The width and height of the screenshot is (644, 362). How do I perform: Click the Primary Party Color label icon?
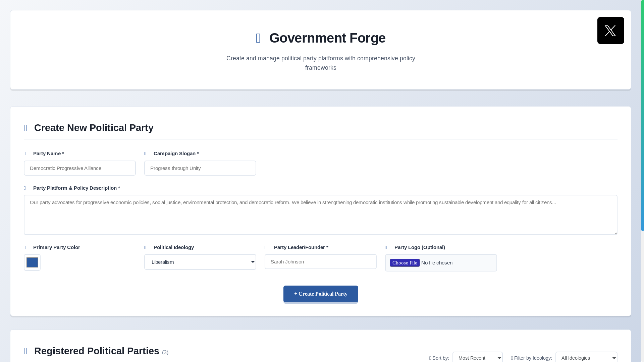click(x=25, y=247)
